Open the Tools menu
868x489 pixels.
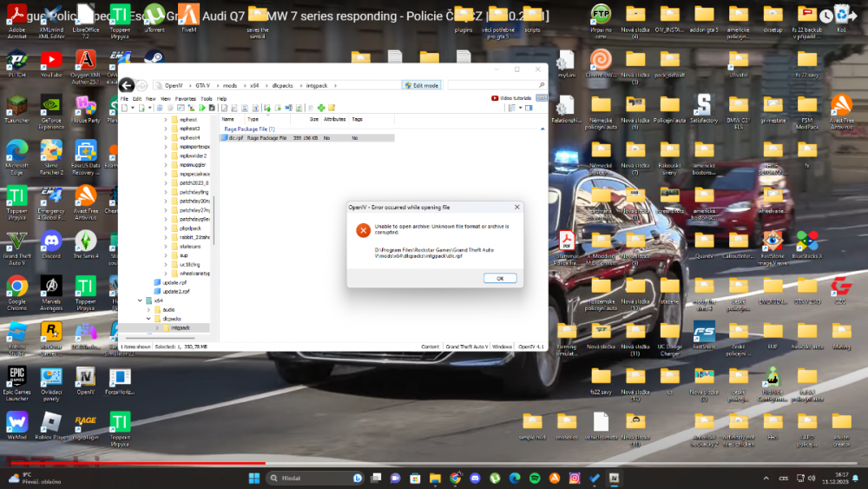click(207, 99)
